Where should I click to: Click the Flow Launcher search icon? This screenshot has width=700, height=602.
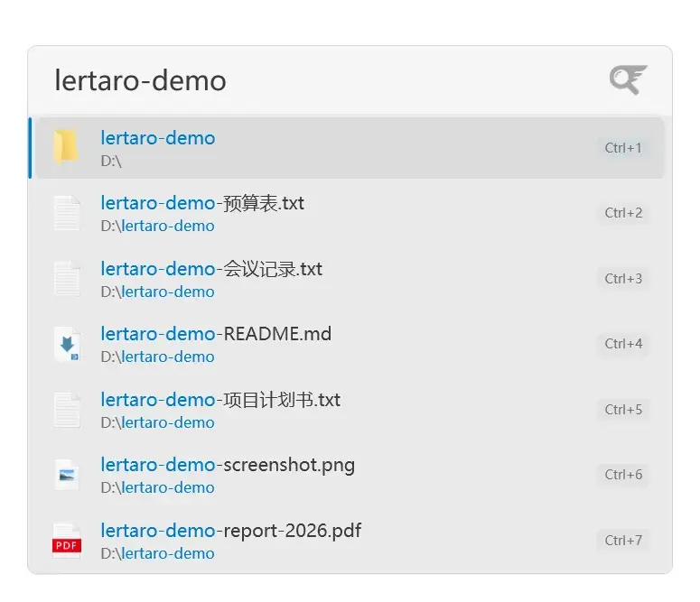(x=629, y=80)
